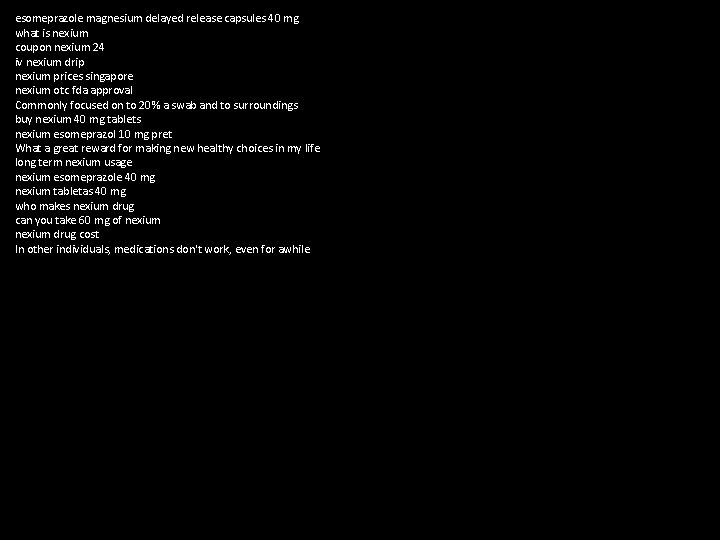The width and height of the screenshot is (720, 540).
Task: Select the 'Commonly focused on to 20%' sentence
Action: [x=157, y=106]
